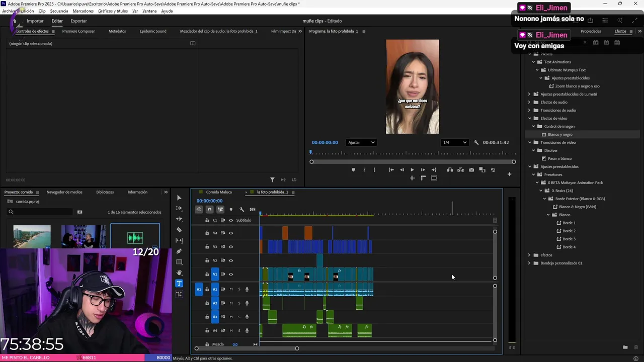The height and width of the screenshot is (362, 644).
Task: Select the Borde 2 preset
Action: coord(569,231)
